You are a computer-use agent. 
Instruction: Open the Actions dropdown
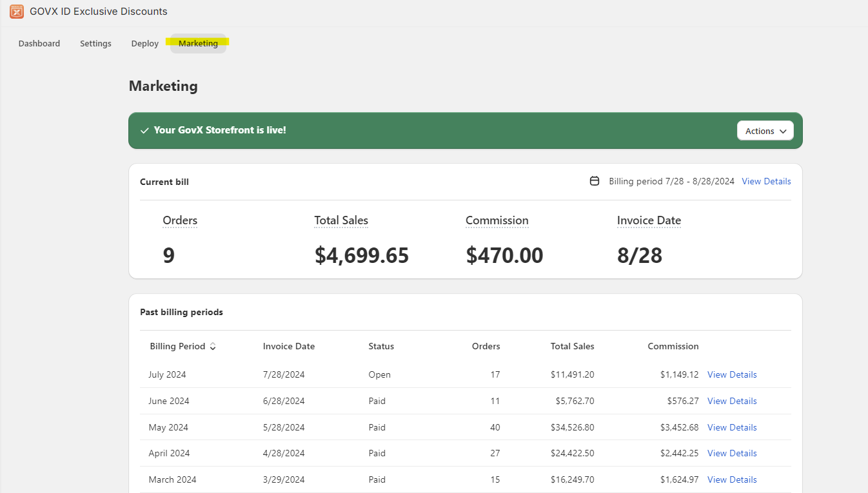tap(765, 131)
